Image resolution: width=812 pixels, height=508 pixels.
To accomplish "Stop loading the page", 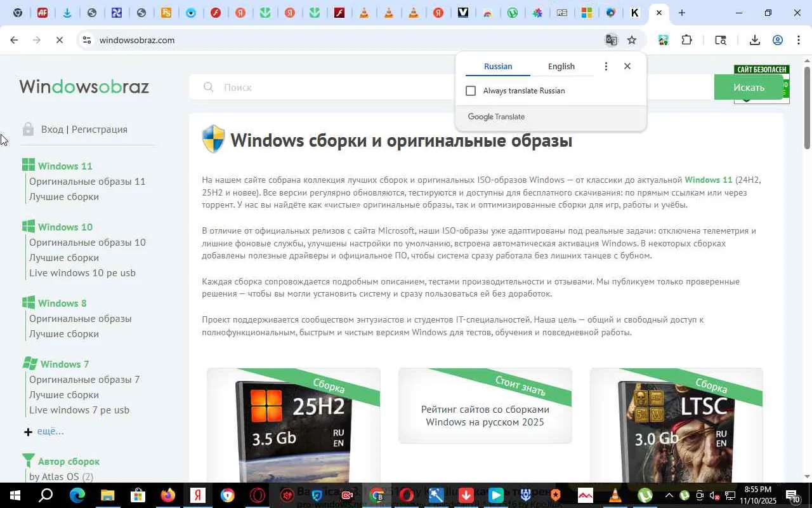I will (x=59, y=40).
